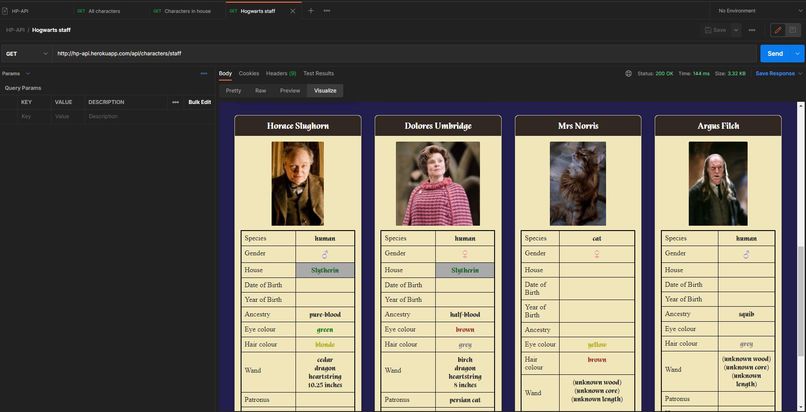Click Dolores Umbridge's female gender symbol
806x412 pixels.
click(x=465, y=254)
